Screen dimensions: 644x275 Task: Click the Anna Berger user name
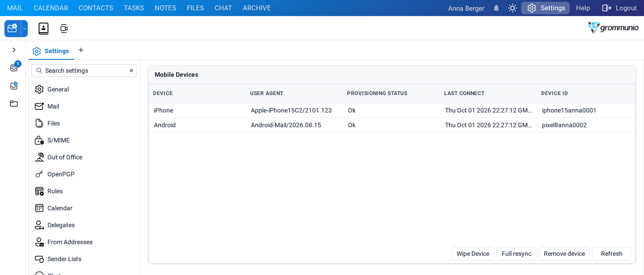[x=466, y=8]
